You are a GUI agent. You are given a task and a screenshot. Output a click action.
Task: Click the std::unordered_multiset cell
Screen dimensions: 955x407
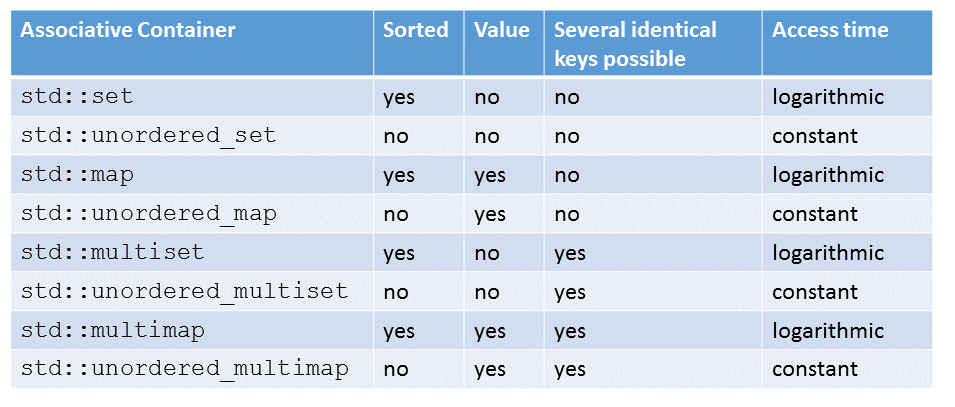coord(184,292)
